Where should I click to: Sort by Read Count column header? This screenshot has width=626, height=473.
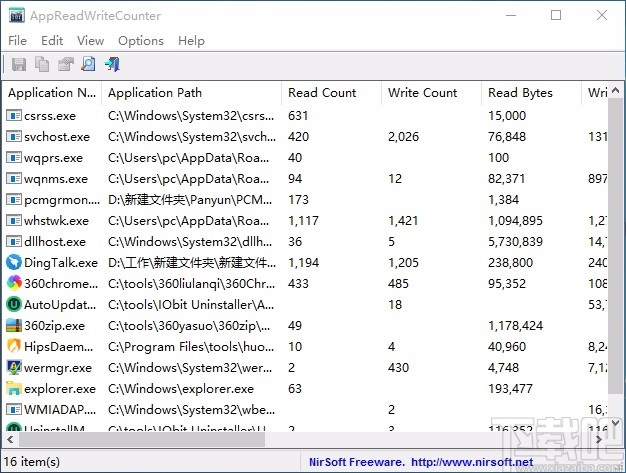pyautogui.click(x=332, y=93)
